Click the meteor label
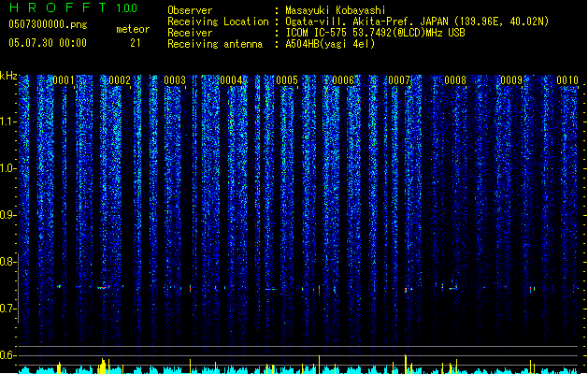Viewport: 588px width, 374px height. (133, 29)
